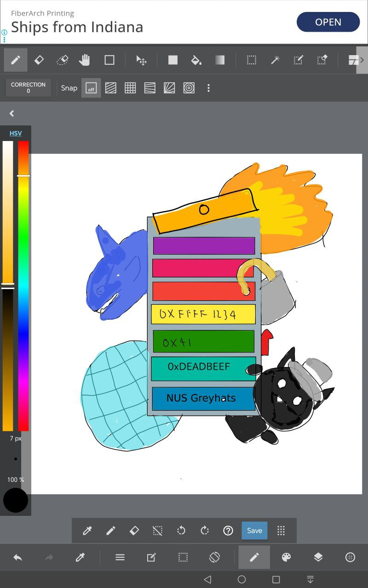The height and width of the screenshot is (588, 368).
Task: Select the Brush pen tool in top toolbar
Action: (16, 60)
